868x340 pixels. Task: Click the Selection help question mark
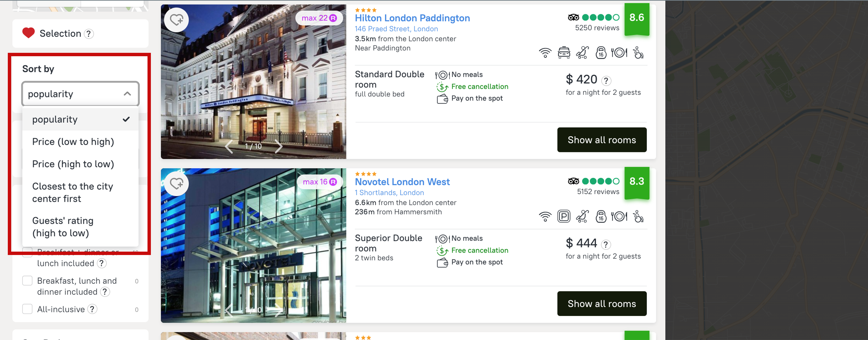click(x=89, y=34)
